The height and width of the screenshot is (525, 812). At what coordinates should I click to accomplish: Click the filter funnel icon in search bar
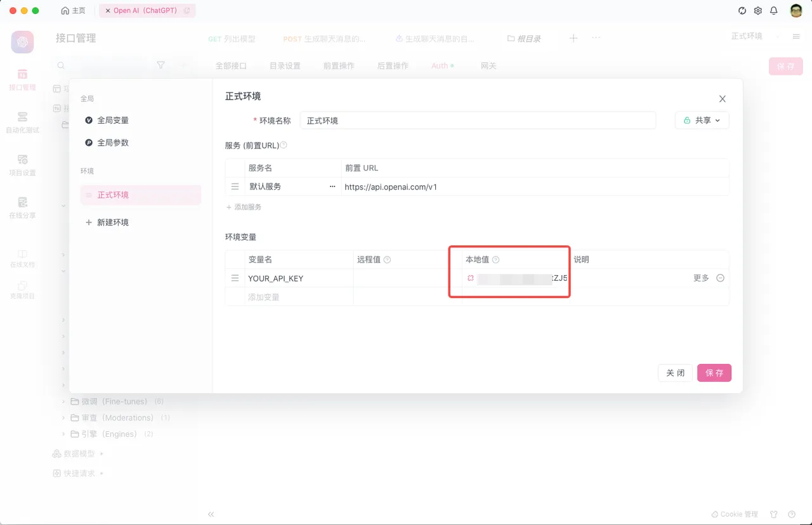coord(160,65)
